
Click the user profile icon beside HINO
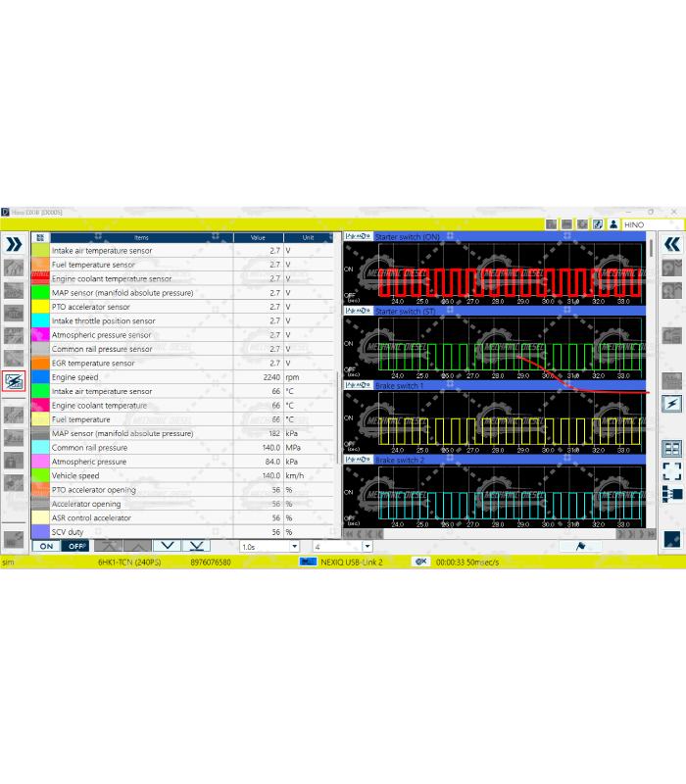pos(613,224)
